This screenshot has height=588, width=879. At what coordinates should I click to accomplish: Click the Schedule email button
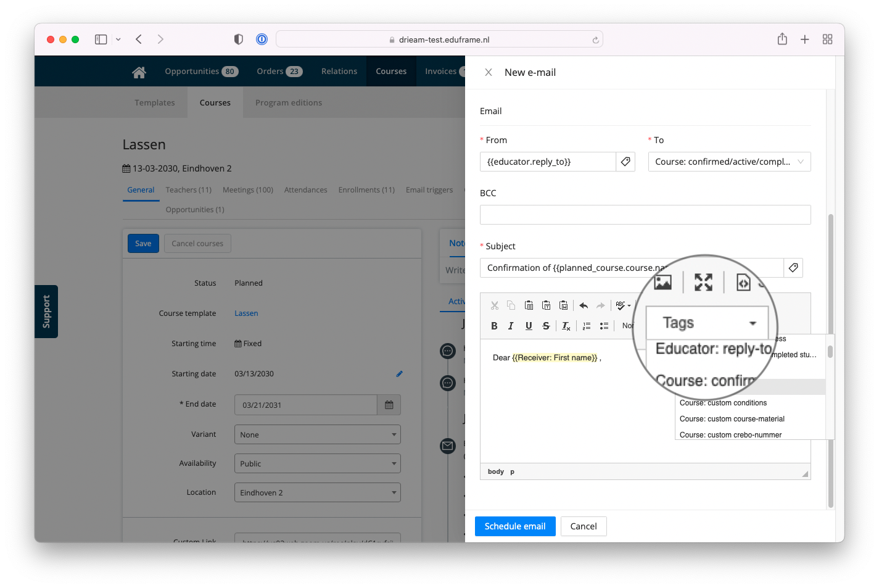coord(515,526)
